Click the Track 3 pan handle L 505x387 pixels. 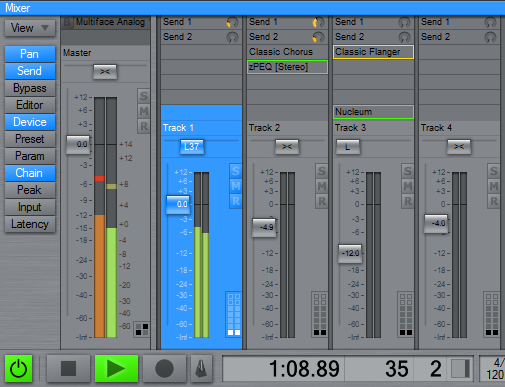[x=348, y=147]
